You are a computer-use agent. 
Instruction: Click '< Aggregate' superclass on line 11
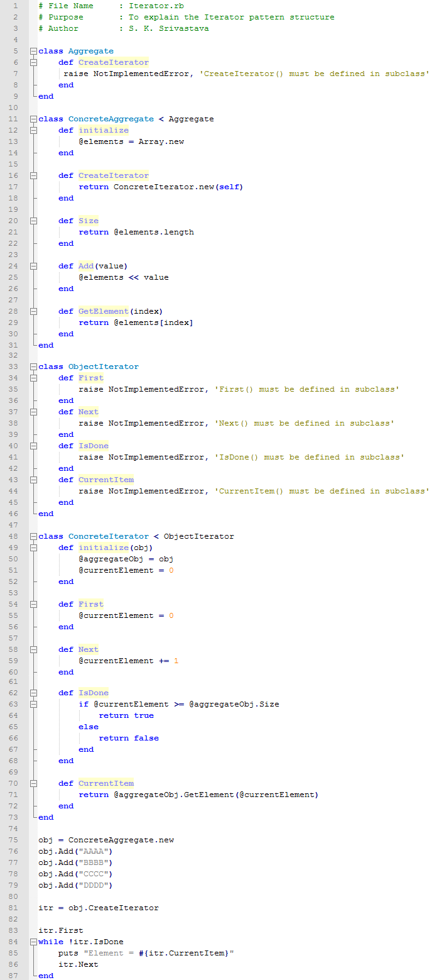(186, 119)
